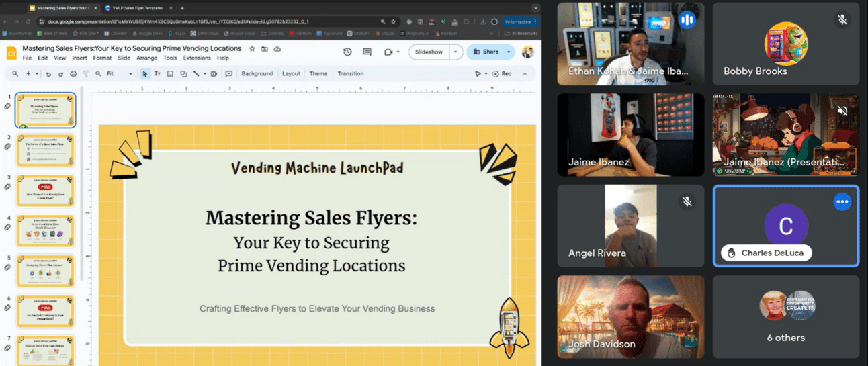Click the undo arrow icon
This screenshot has height=366, width=868.
[49, 74]
